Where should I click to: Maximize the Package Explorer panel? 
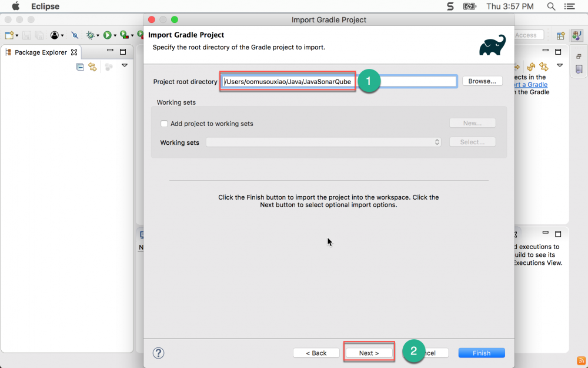point(123,52)
